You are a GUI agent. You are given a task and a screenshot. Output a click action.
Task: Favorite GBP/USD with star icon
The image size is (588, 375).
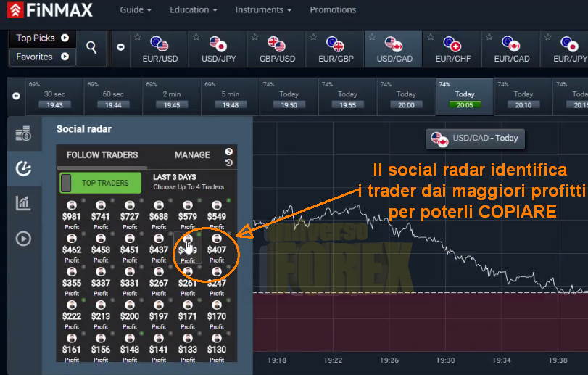[255, 37]
